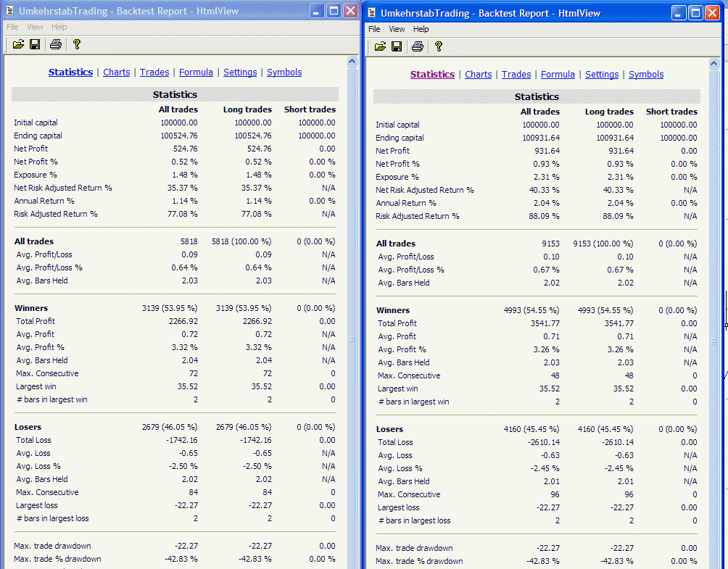Select ending capital 100524.76 under All trades, left window
728x569 pixels.
point(179,136)
